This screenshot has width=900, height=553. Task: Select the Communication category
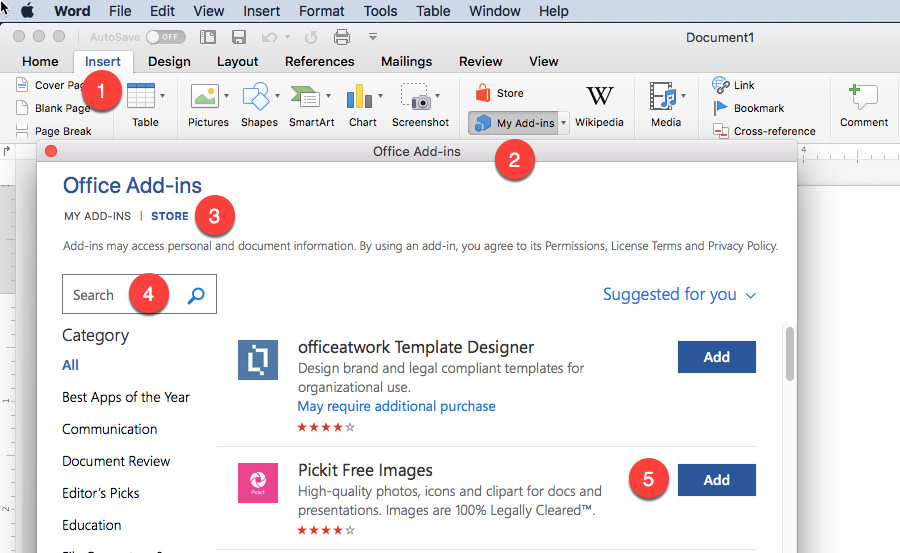coord(110,430)
